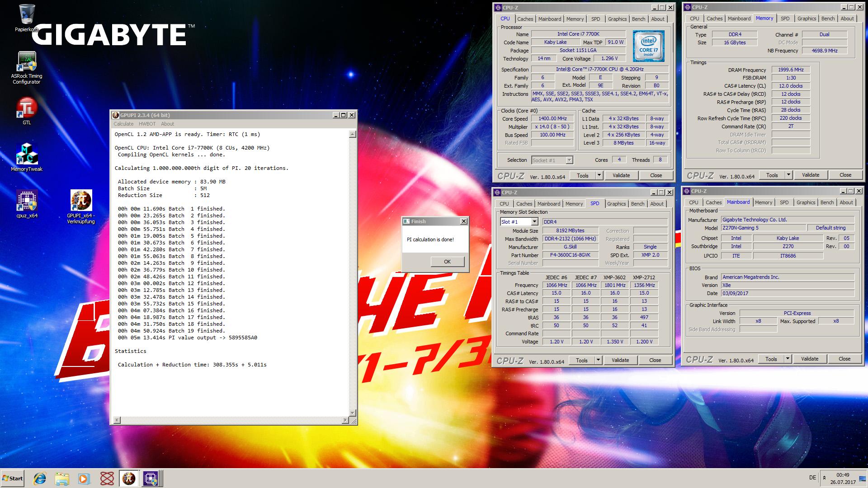The width and height of the screenshot is (868, 488).
Task: Click CPU-Z icon in SPD window title bar
Action: pos(497,192)
